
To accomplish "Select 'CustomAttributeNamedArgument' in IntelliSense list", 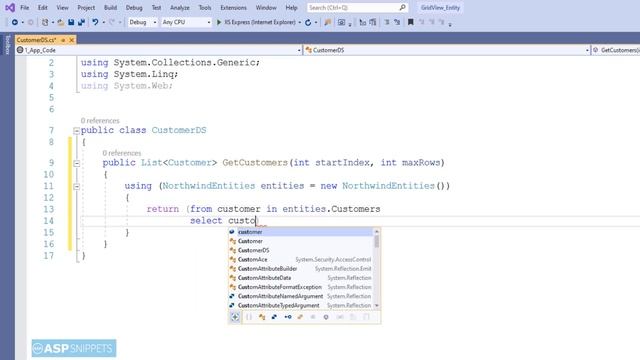I will click(x=301, y=296).
